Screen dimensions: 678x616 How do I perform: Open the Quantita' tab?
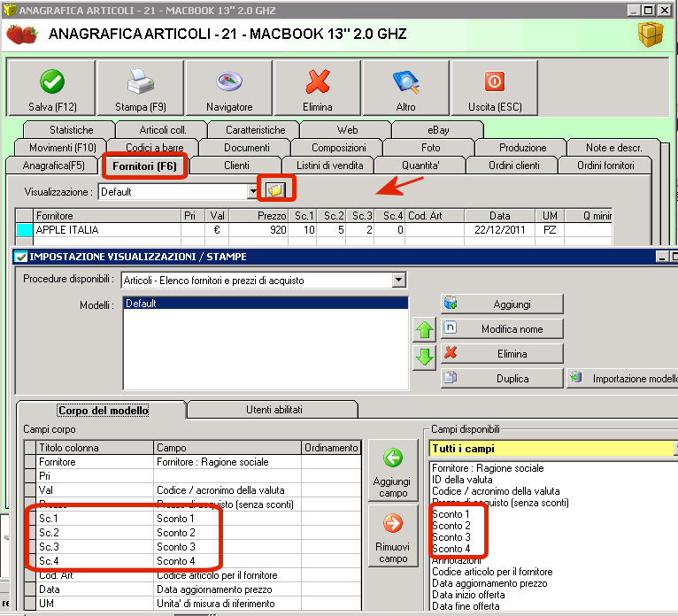pos(420,166)
